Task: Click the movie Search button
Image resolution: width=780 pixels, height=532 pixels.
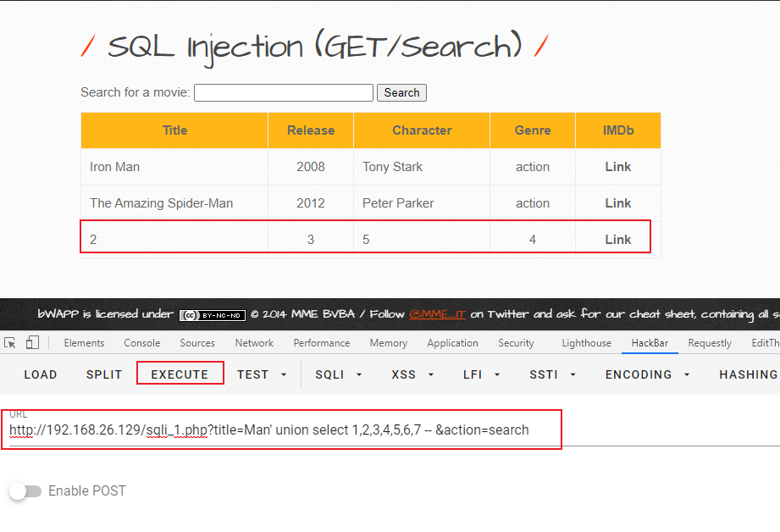Action: coord(401,93)
